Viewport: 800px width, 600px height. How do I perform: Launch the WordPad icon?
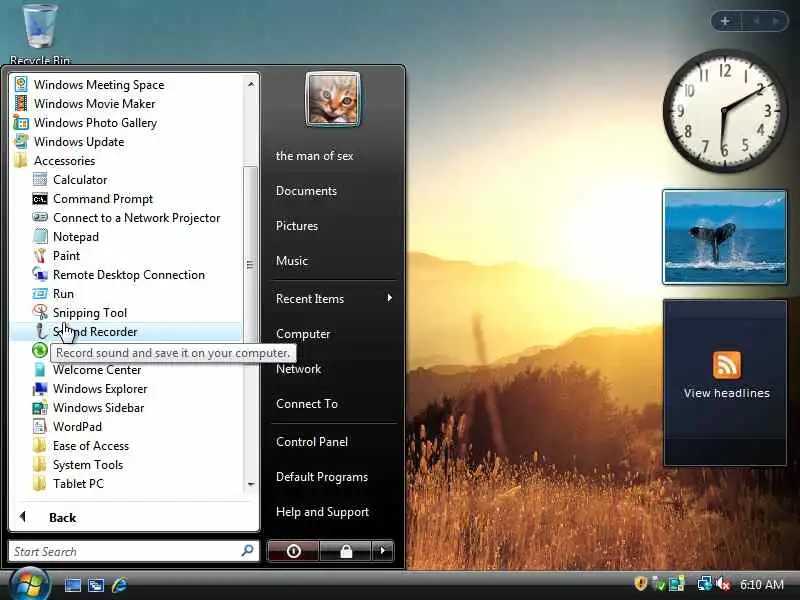[x=40, y=427]
